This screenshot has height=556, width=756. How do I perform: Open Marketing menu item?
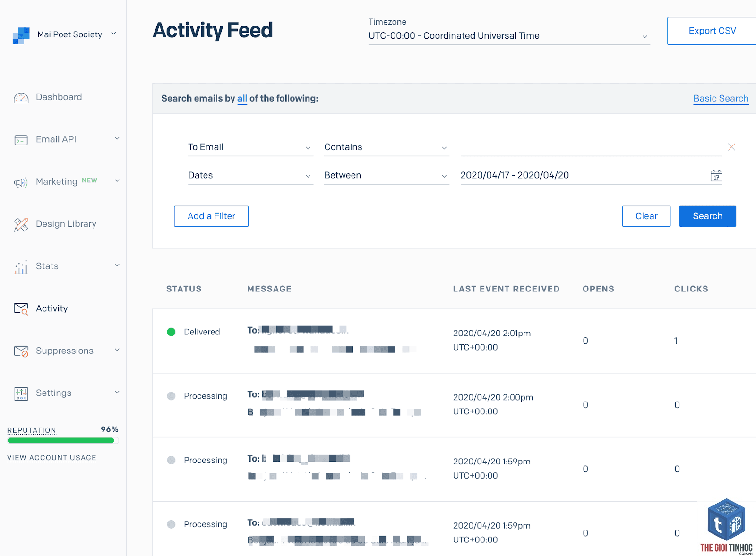click(x=56, y=181)
